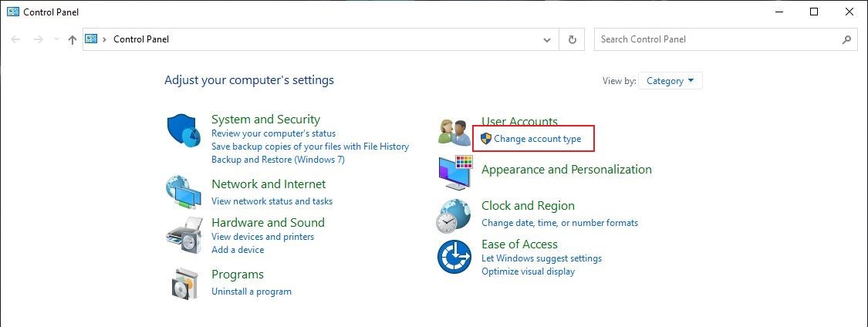Click Control Panel icon in address bar
The image size is (868, 327).
91,39
